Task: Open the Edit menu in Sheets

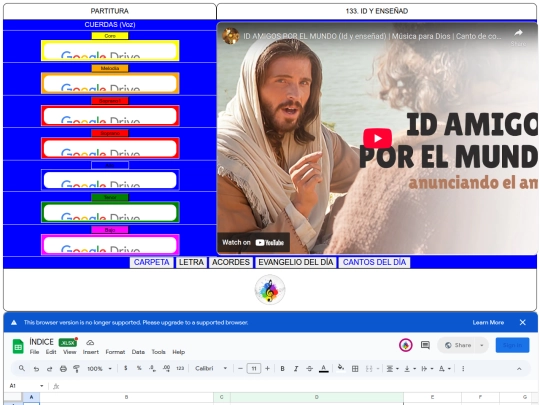Action: tap(51, 352)
